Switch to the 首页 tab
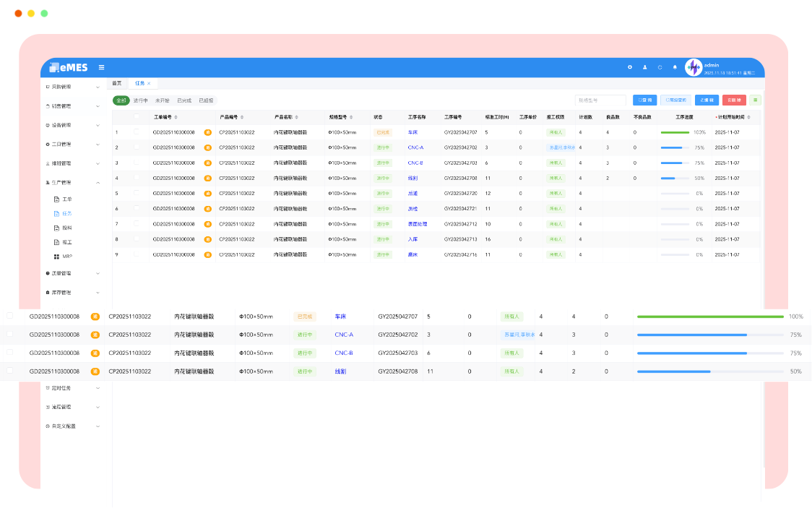The height and width of the screenshot is (529, 812). coord(116,84)
